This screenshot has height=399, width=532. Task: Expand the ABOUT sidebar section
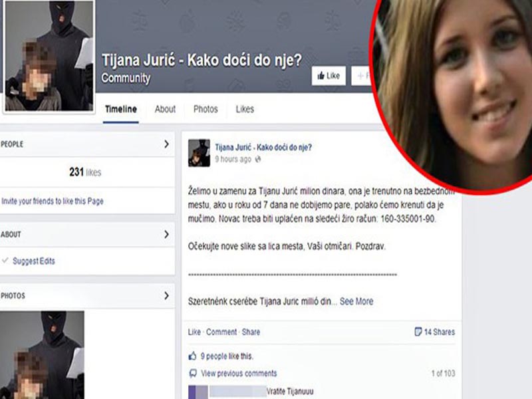pos(167,234)
